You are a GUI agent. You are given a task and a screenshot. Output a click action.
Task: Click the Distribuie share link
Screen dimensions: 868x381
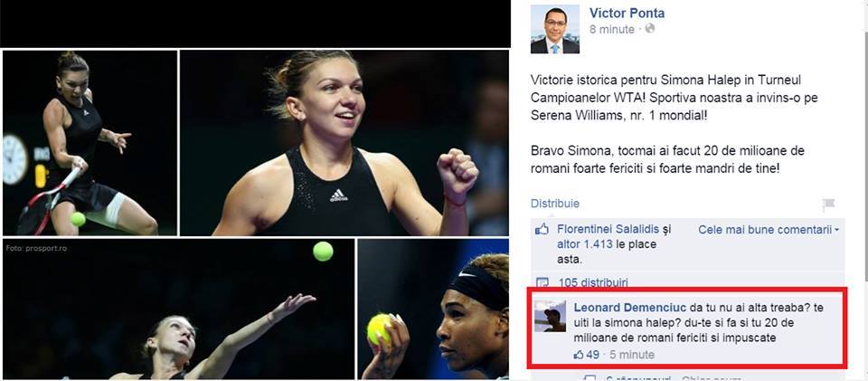(554, 204)
